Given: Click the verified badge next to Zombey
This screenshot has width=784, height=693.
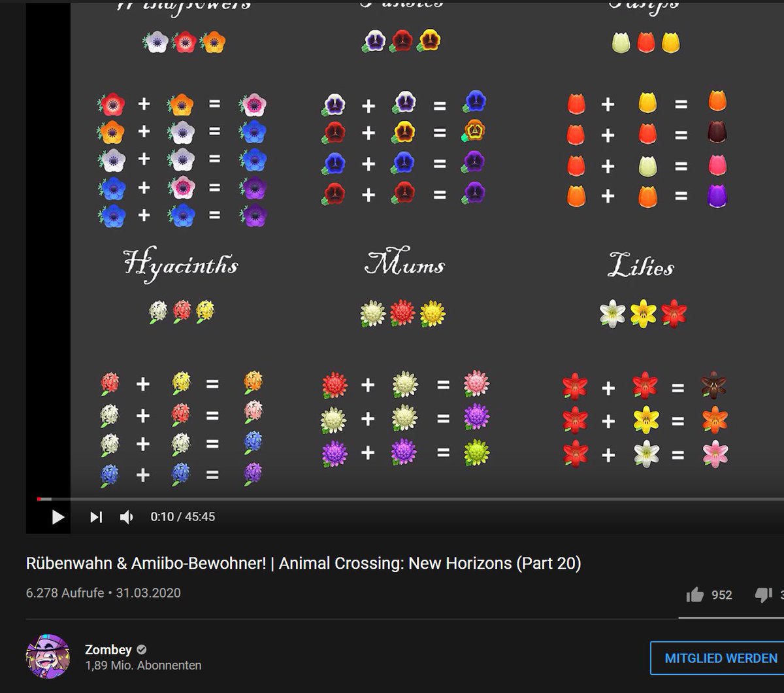Looking at the screenshot, I should (x=142, y=650).
